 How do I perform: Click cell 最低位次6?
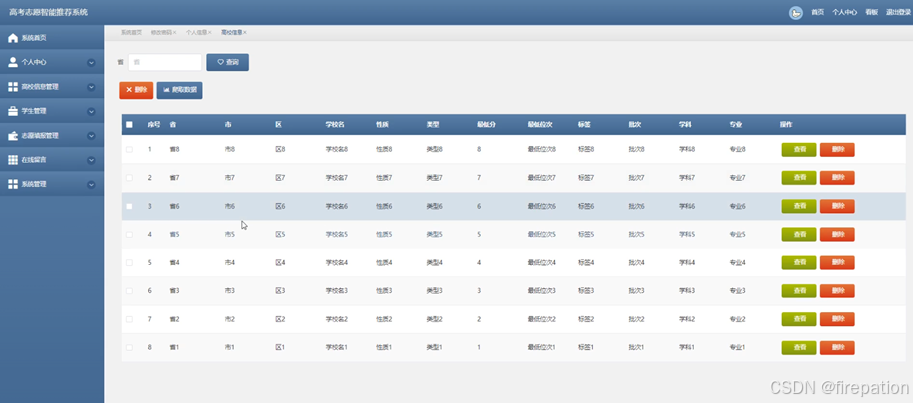(542, 206)
